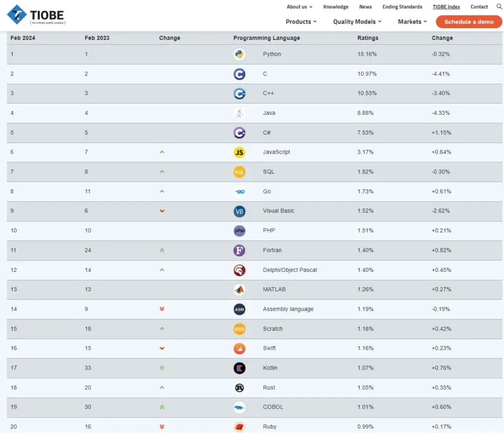Click the Rust gear logo icon
Viewport: 504px width, 433px height.
pos(239,388)
